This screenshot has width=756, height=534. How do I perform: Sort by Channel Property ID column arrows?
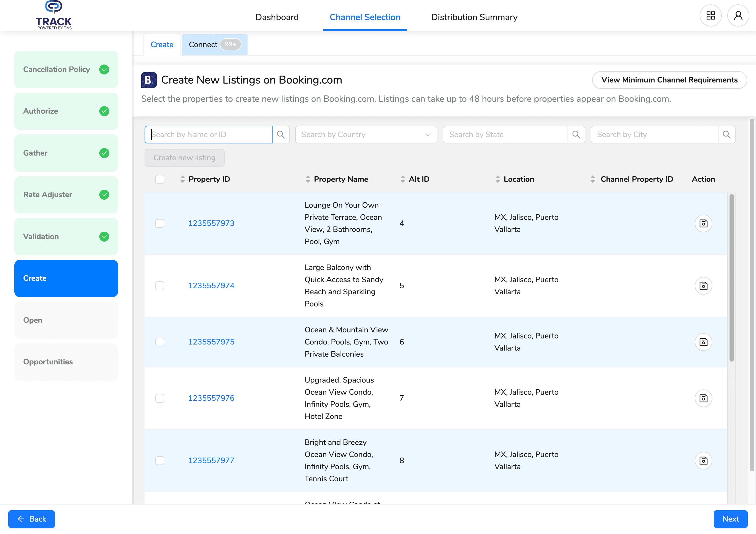point(593,180)
